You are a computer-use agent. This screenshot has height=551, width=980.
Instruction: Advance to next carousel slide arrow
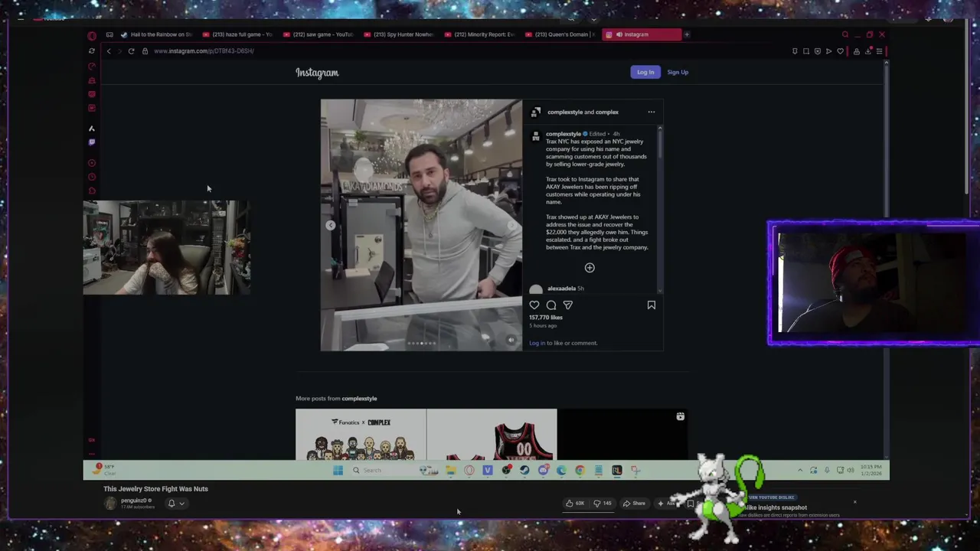(x=512, y=226)
